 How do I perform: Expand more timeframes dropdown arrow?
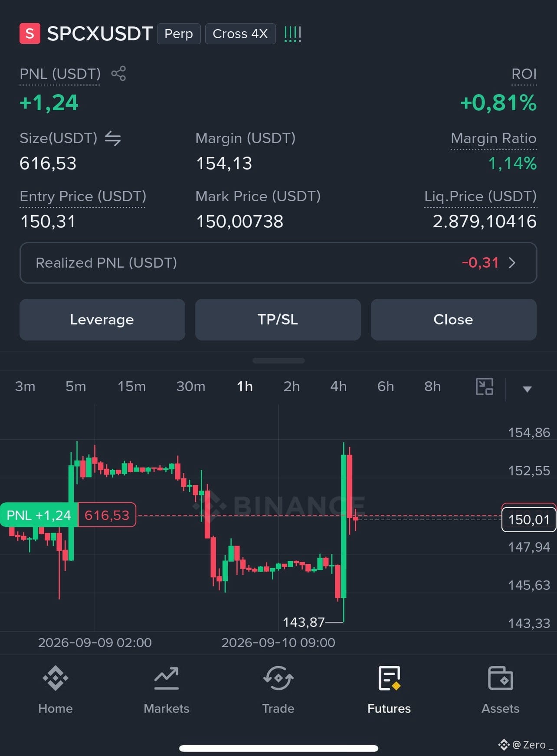pyautogui.click(x=527, y=389)
